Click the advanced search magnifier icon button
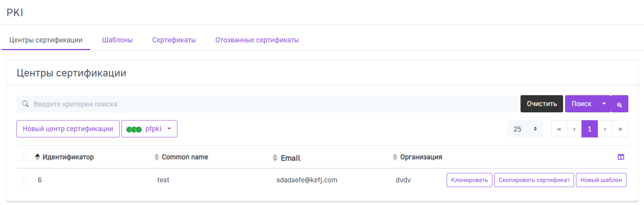Viewport: 644px width, 205px height. click(x=619, y=104)
